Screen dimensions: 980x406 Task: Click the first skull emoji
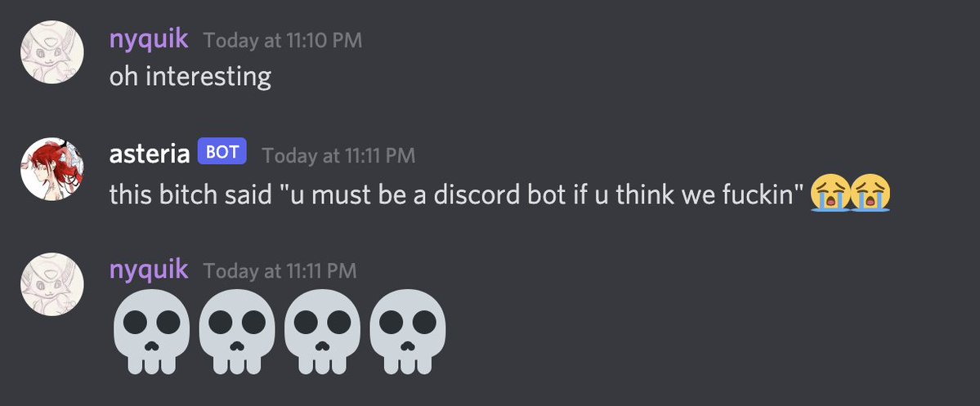(x=151, y=331)
